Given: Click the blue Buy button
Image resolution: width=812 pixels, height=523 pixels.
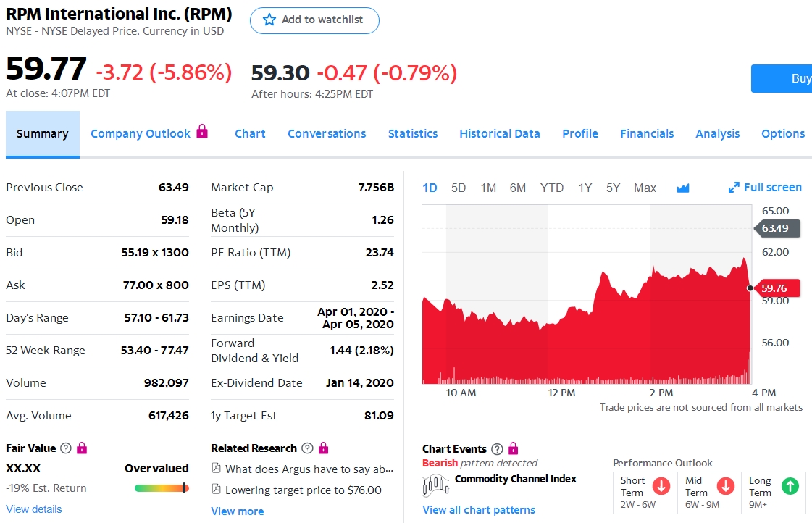Looking at the screenshot, I should point(782,78).
